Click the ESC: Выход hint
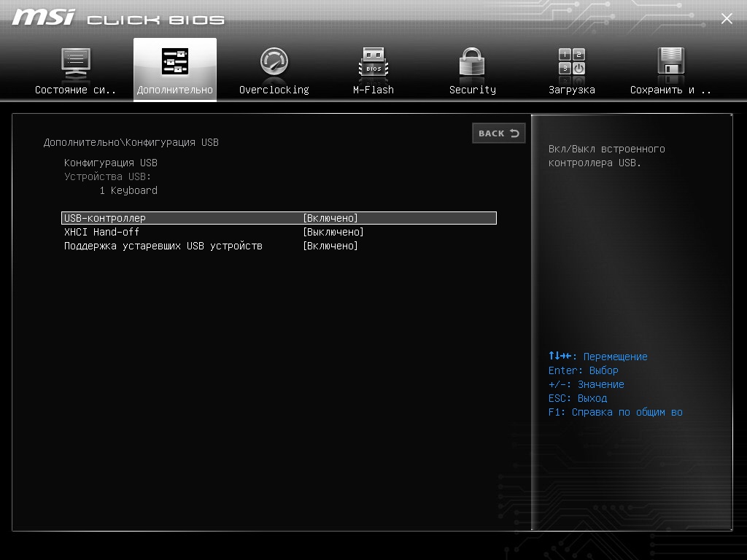 pyautogui.click(x=578, y=398)
